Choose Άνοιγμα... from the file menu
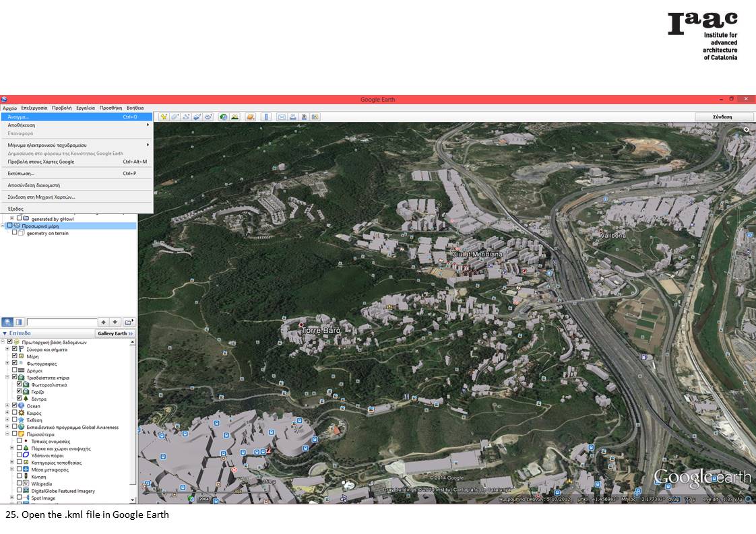The height and width of the screenshot is (534, 756). point(19,116)
